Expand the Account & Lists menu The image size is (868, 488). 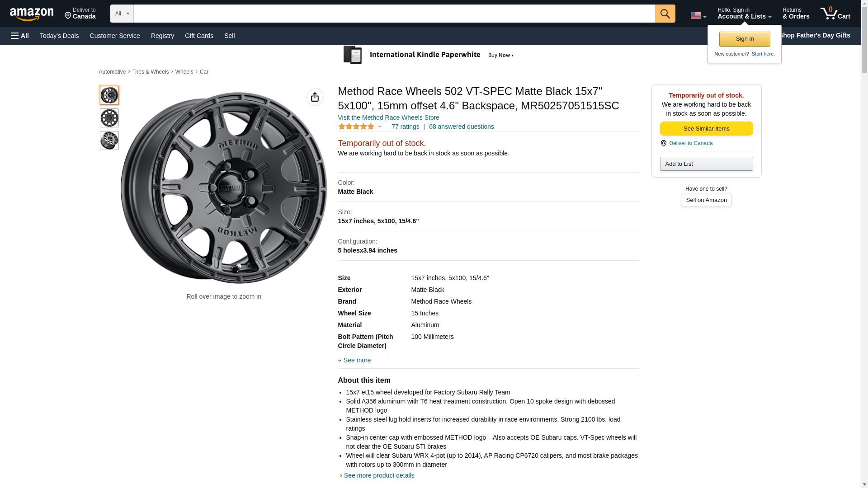coord(744,14)
